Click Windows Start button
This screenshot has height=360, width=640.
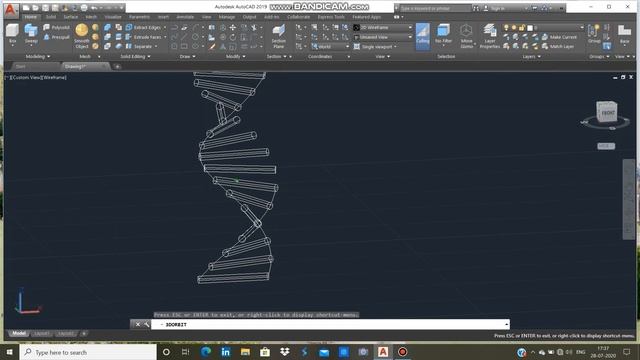pyautogui.click(x=9, y=352)
